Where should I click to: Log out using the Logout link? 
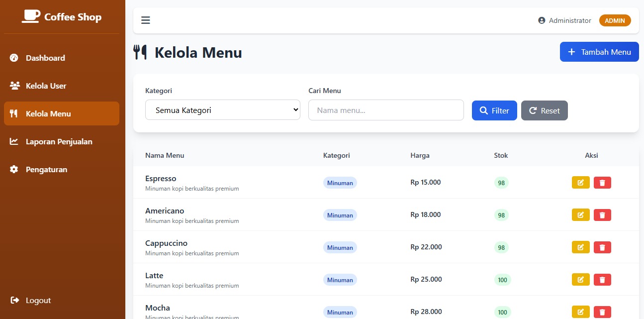[38, 300]
